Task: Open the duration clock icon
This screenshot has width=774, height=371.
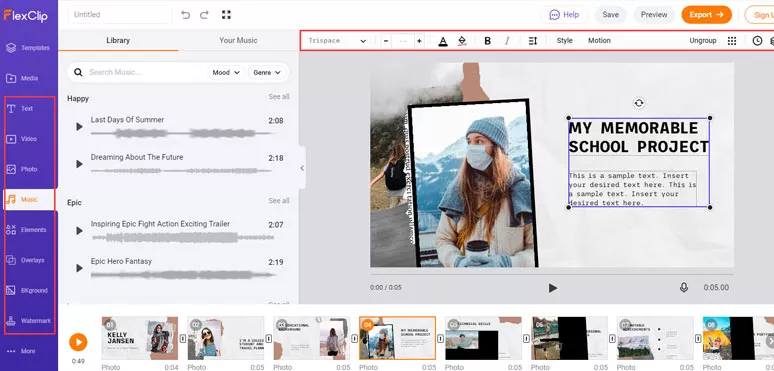Action: [757, 41]
